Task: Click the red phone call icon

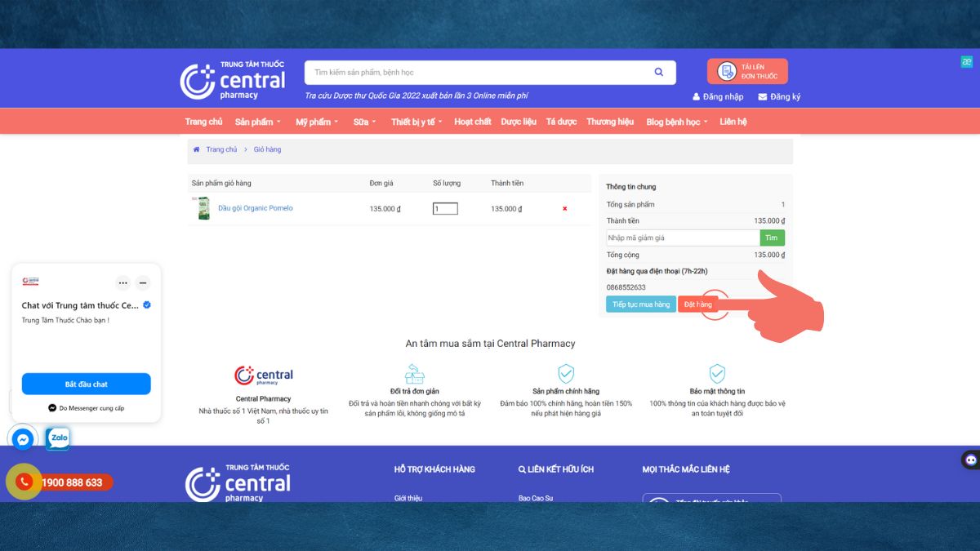Action: [24, 482]
